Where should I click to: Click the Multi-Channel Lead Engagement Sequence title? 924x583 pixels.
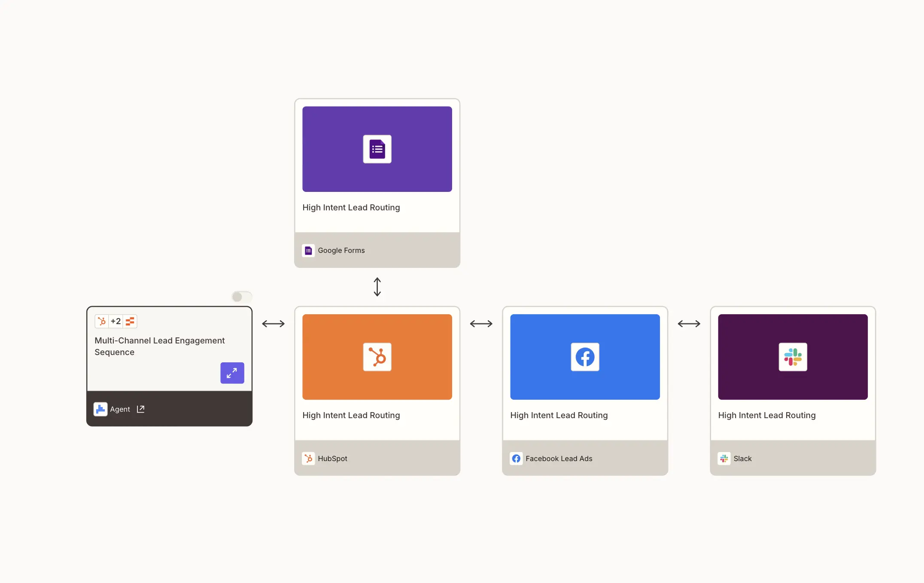click(x=159, y=346)
